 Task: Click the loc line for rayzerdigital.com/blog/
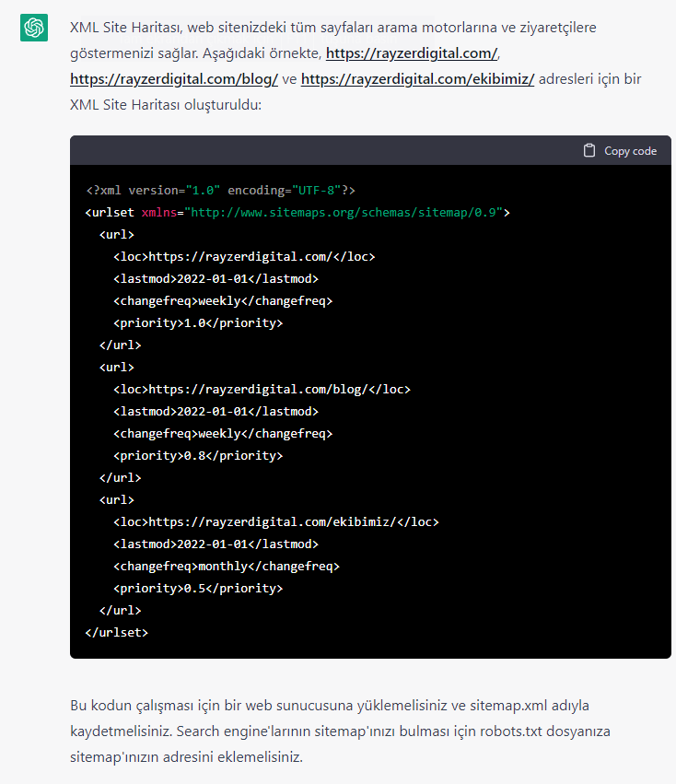point(262,390)
